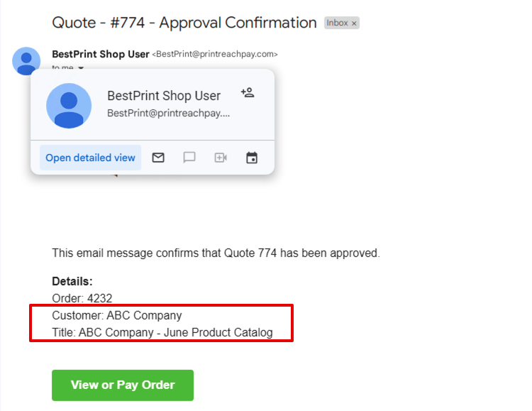
Task: Click the schedule event calendar icon
Action: point(252,158)
